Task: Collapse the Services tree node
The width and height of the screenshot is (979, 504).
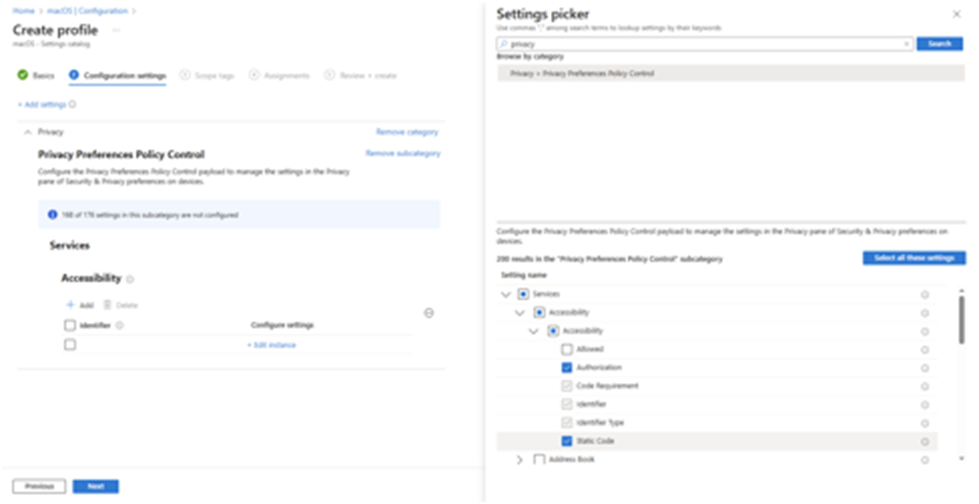Action: click(x=504, y=294)
